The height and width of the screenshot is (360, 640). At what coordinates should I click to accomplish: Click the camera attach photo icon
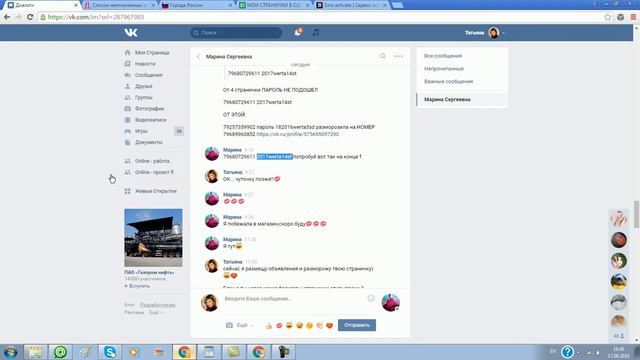(x=229, y=325)
